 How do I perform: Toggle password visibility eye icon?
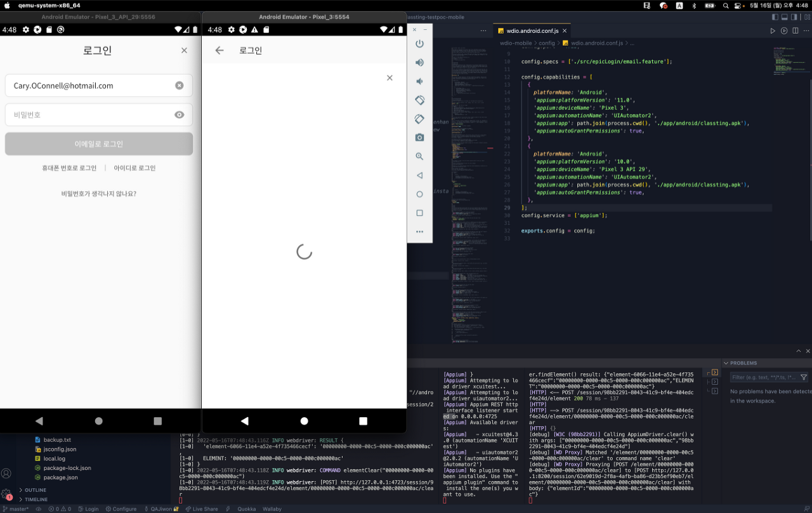coord(180,115)
